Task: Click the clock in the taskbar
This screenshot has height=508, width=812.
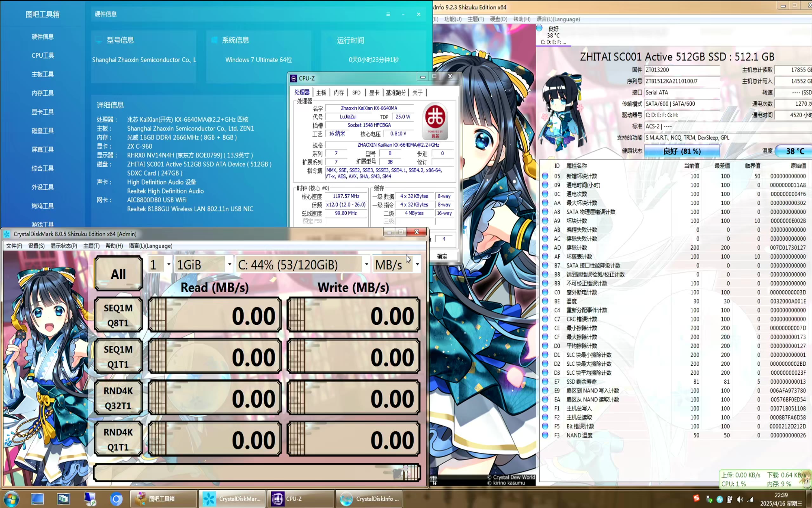Action: (781, 499)
